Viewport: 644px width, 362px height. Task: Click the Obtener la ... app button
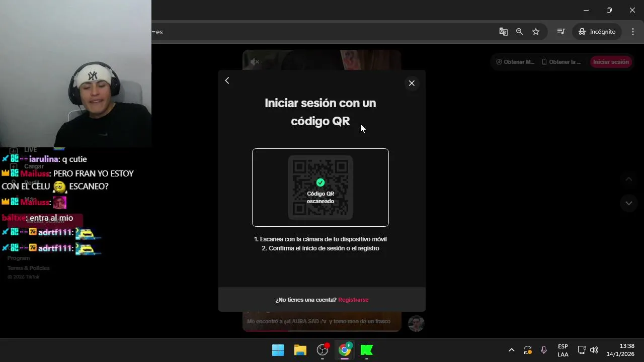[x=561, y=62]
